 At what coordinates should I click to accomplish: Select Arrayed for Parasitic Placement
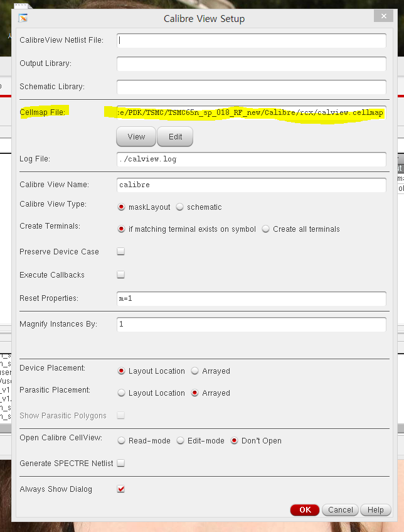(x=194, y=393)
